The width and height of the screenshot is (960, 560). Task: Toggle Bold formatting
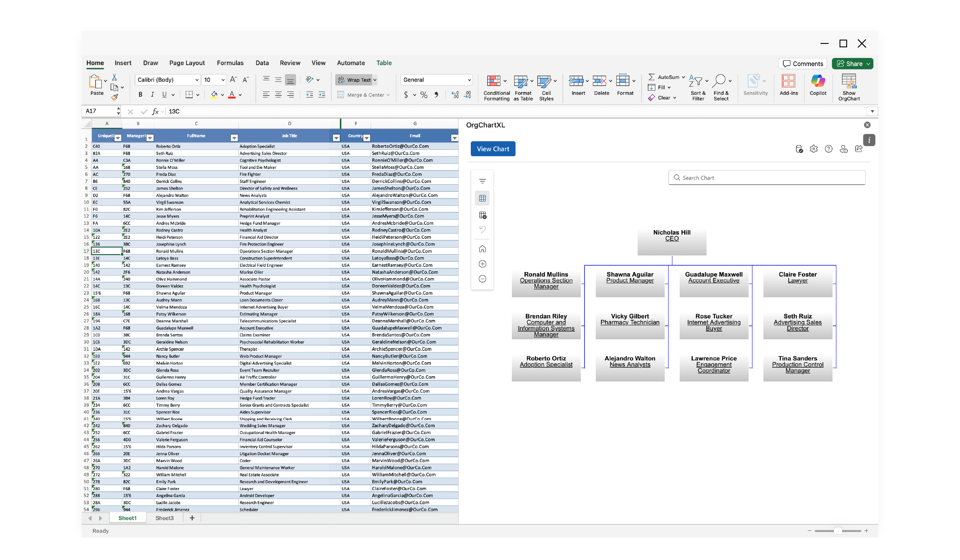(x=140, y=95)
